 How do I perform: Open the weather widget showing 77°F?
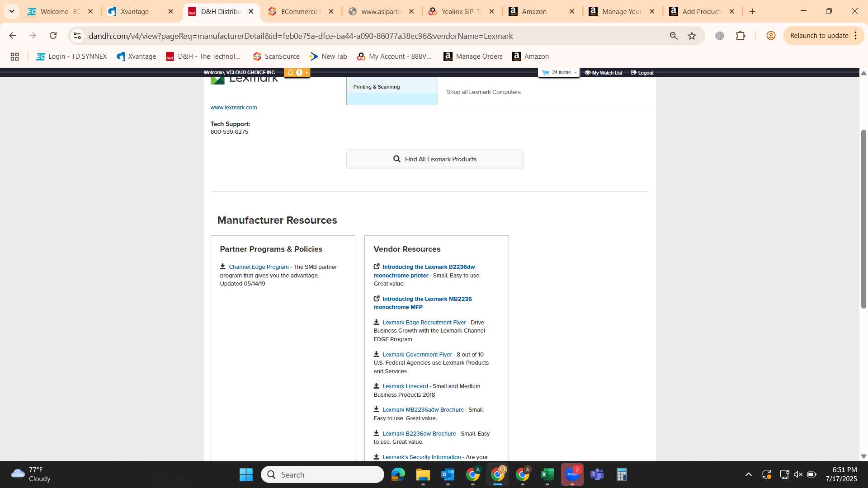(x=32, y=474)
